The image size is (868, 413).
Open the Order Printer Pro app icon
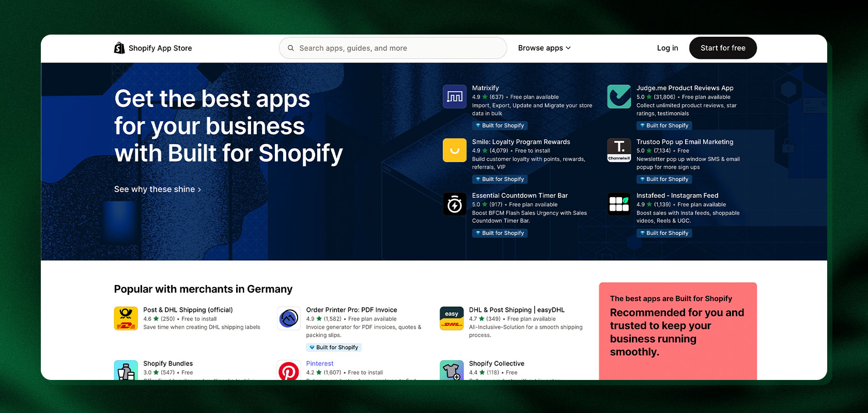[289, 319]
